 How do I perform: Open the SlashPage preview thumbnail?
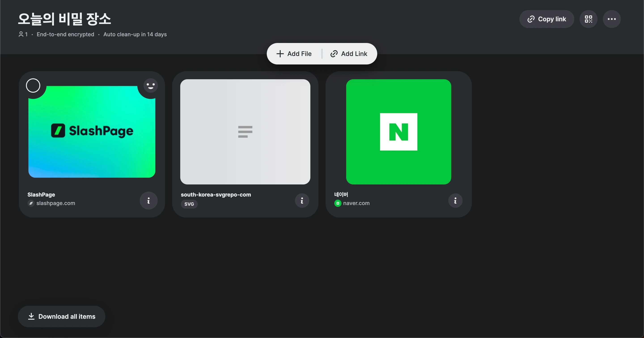92,132
